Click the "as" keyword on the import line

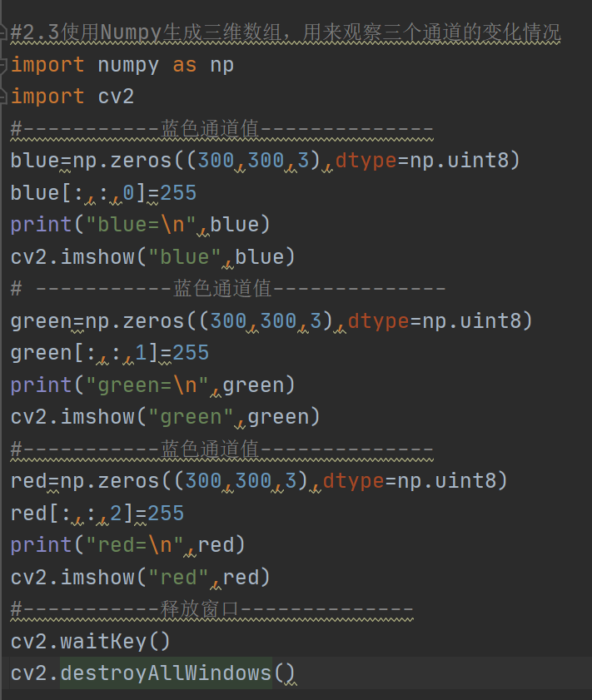184,65
